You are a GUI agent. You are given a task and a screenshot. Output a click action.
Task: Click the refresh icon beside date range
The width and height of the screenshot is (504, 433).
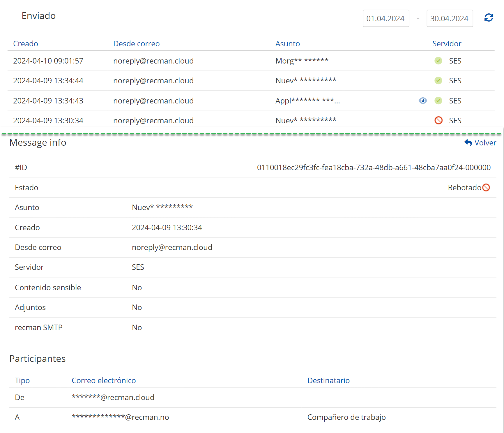coord(489,18)
